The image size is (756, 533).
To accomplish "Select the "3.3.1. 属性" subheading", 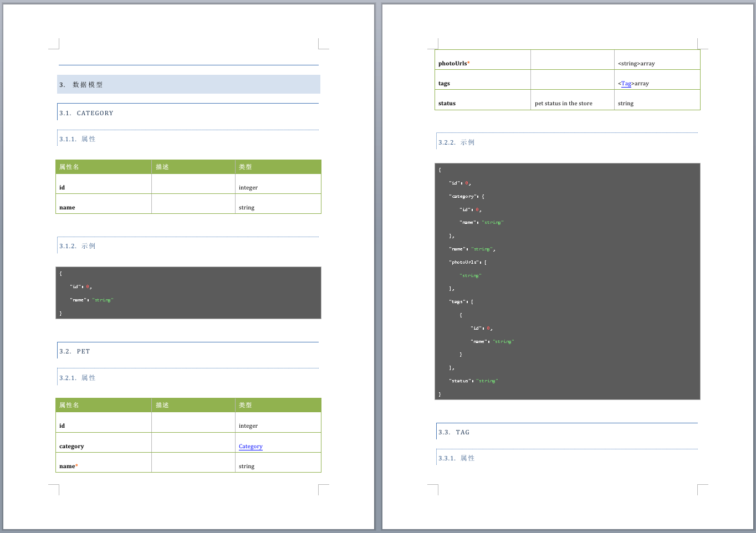I will click(x=457, y=458).
